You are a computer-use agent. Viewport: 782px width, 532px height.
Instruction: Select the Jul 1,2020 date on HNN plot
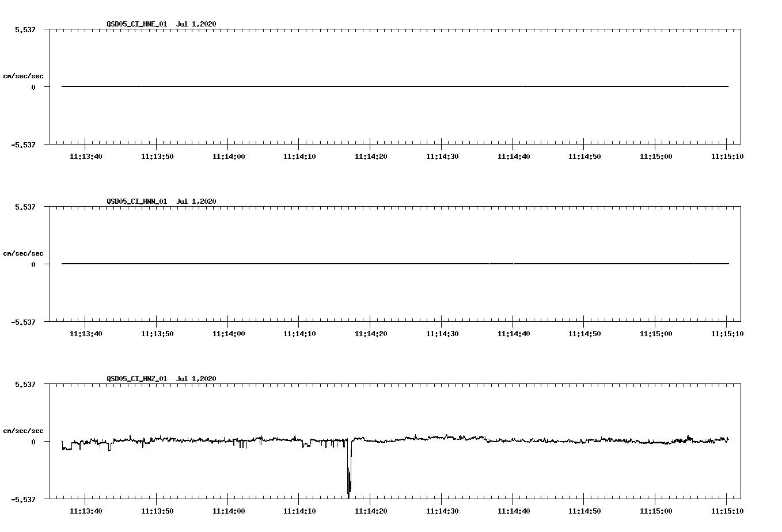196,202
